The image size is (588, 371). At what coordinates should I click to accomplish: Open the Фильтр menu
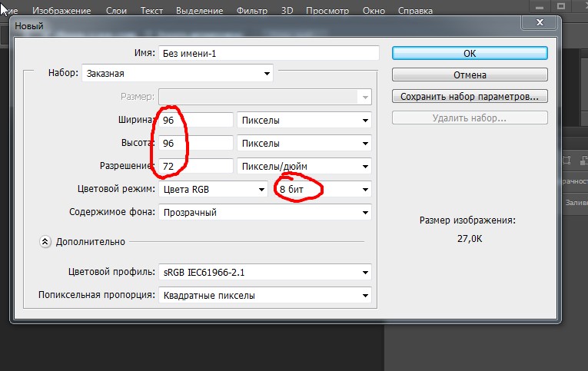253,11
